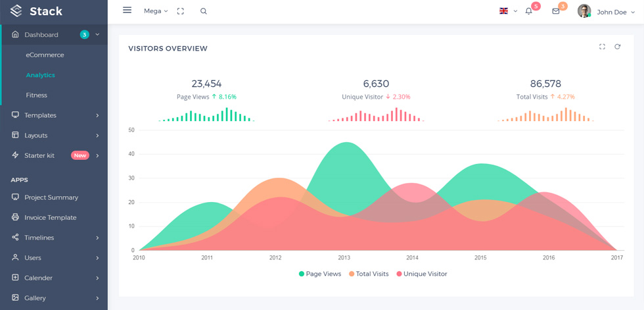Image resolution: width=644 pixels, height=310 pixels.
Task: Click the fullscreen icon in top navbar
Action: tap(180, 11)
